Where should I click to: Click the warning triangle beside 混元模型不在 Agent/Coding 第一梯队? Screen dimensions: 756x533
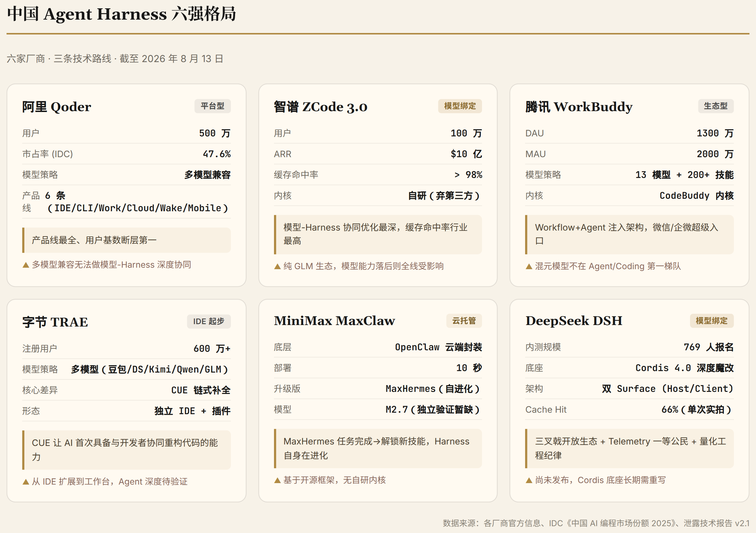tap(529, 266)
